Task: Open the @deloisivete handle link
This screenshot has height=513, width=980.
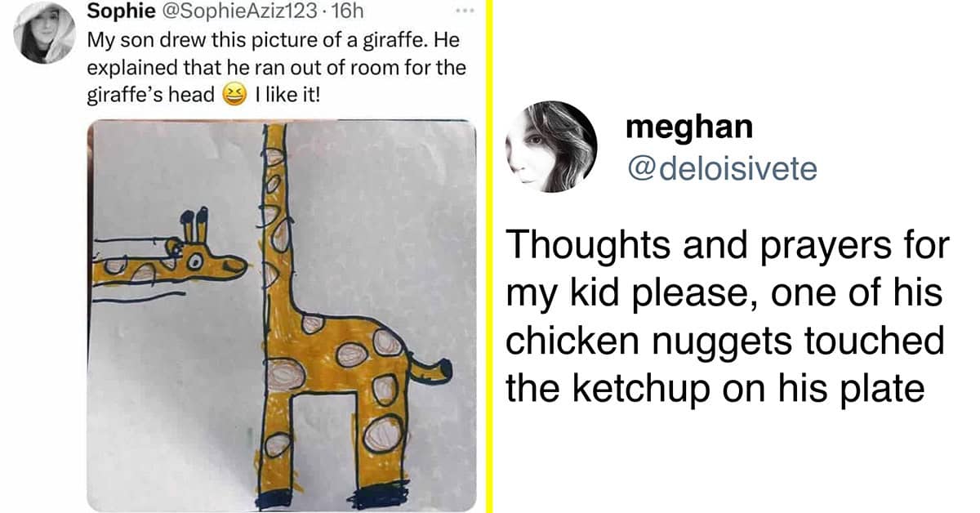Action: (721, 167)
